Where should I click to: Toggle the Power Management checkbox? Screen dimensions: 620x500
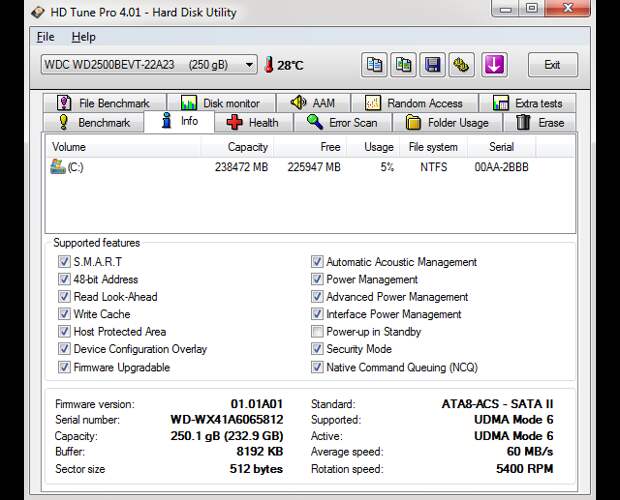pos(317,279)
